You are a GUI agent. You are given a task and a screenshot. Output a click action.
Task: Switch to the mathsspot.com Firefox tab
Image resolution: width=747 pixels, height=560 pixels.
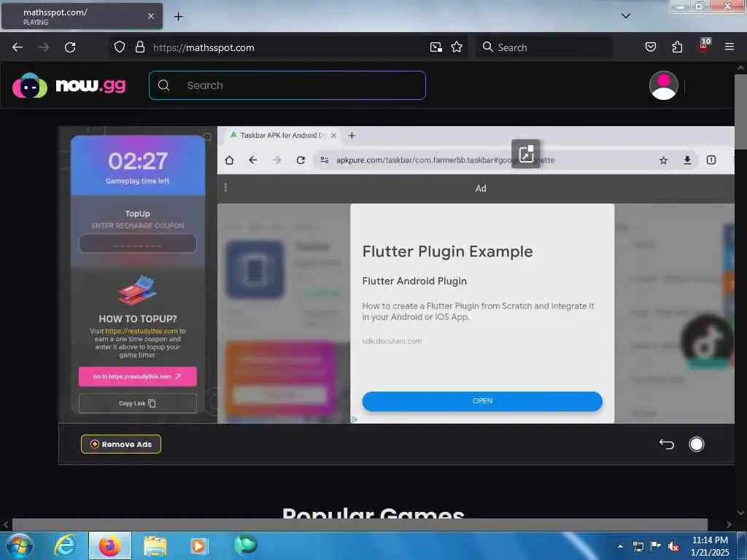pos(82,16)
